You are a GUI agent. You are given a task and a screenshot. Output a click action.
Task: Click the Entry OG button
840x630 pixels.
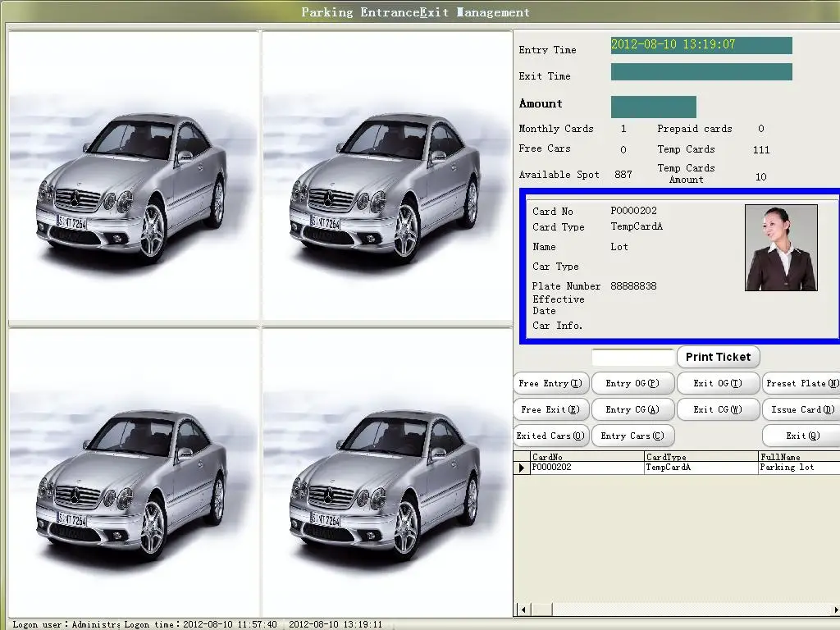click(x=632, y=383)
